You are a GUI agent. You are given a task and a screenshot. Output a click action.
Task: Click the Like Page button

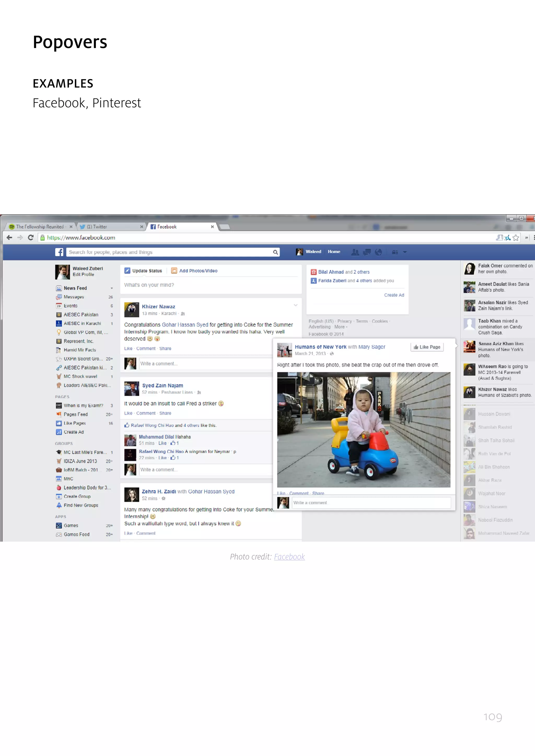tap(427, 347)
